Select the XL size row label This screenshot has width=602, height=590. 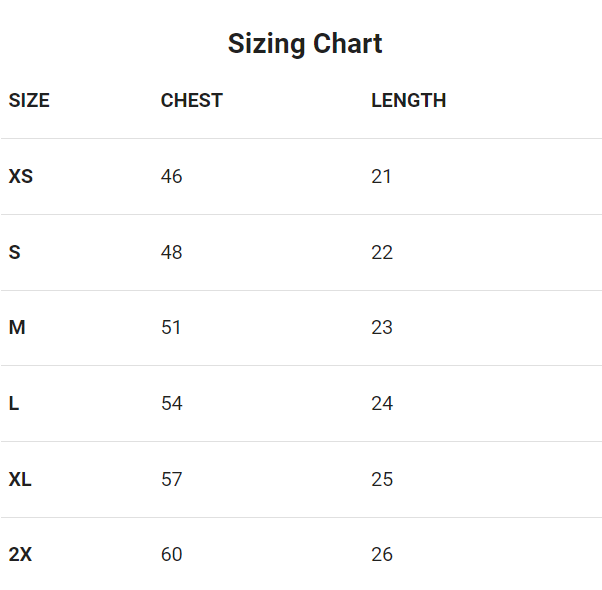pyautogui.click(x=20, y=480)
